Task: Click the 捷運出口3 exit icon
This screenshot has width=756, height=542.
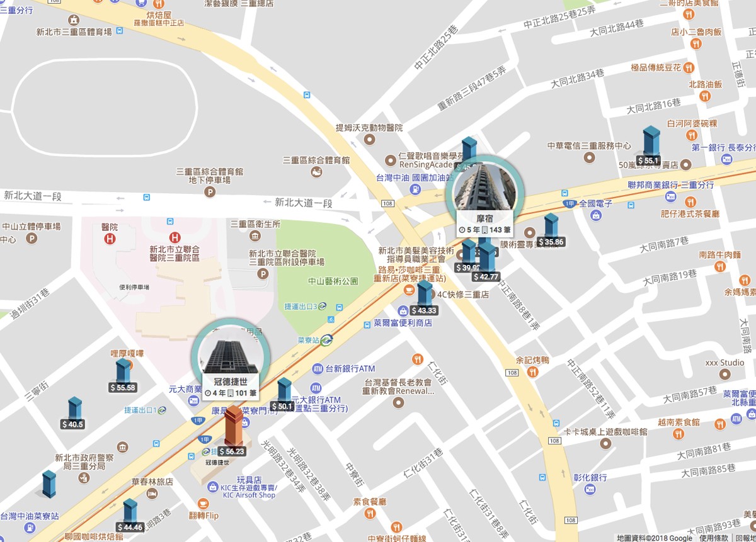Action: 322,307
